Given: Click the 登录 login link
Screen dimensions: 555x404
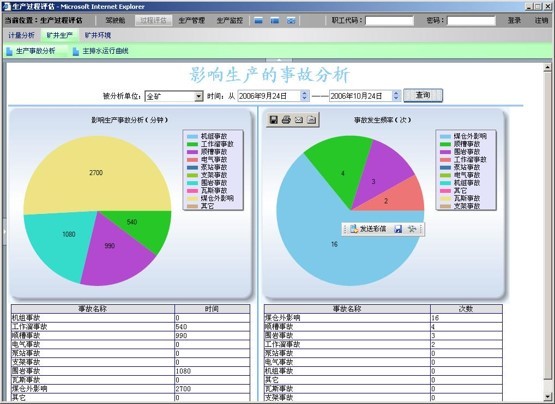Looking at the screenshot, I should tap(514, 21).
